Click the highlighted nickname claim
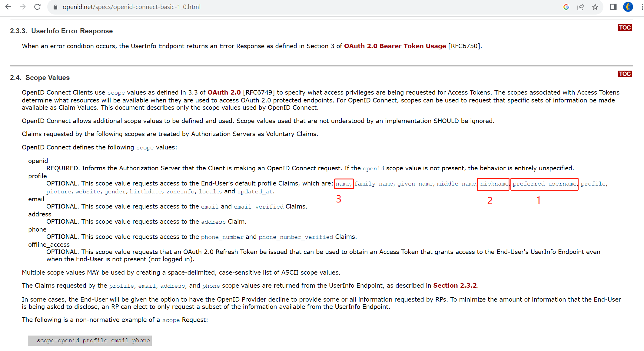 click(493, 184)
